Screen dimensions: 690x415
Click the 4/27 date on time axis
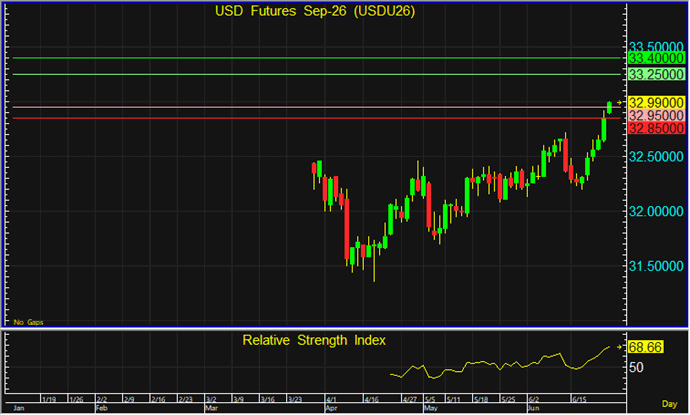coord(410,400)
